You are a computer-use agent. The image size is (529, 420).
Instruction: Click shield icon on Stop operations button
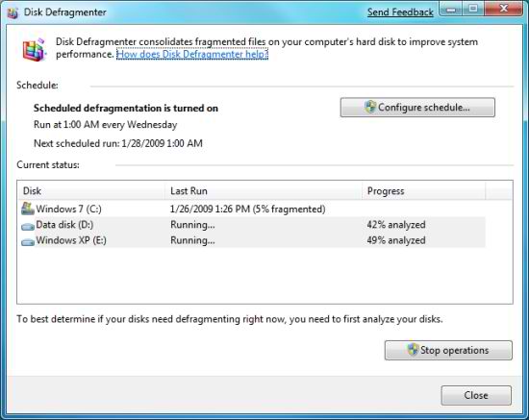tap(413, 350)
